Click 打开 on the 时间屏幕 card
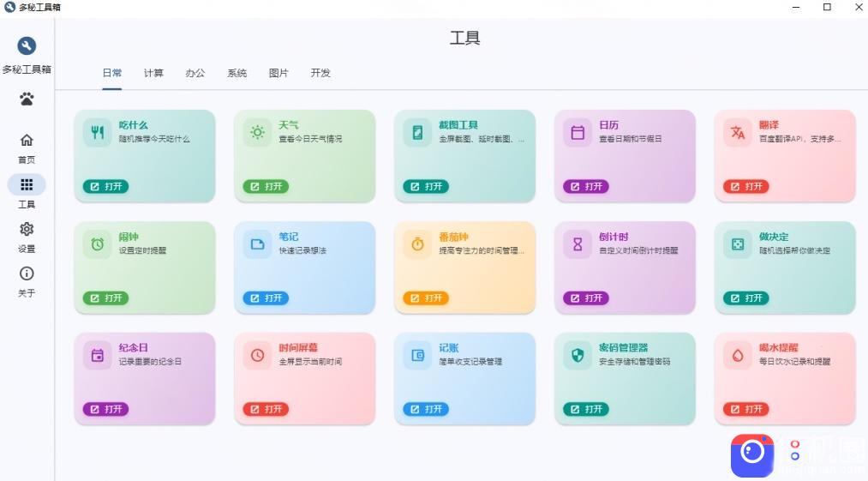 pos(266,410)
